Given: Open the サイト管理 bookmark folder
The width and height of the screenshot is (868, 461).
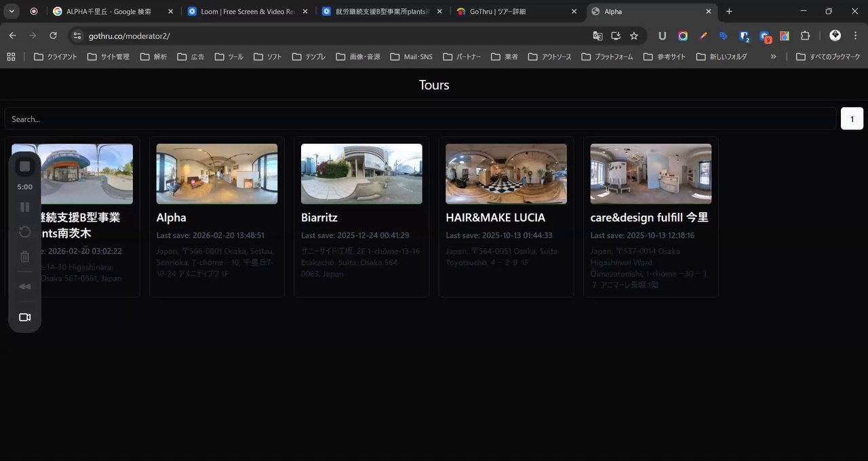Looking at the screenshot, I should (x=108, y=57).
